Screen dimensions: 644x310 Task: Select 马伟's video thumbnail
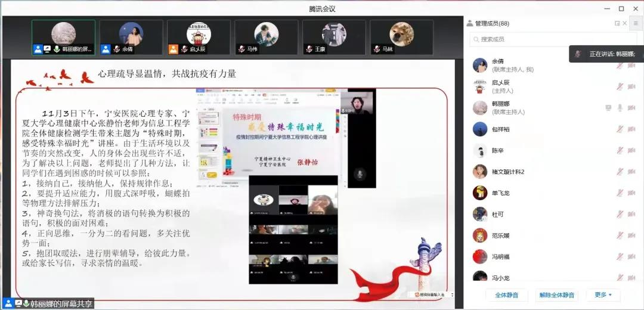266,38
